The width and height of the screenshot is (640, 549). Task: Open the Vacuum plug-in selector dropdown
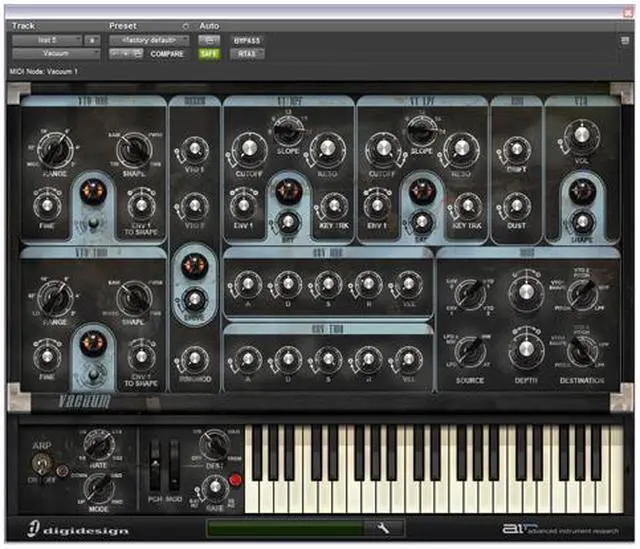pos(56,53)
